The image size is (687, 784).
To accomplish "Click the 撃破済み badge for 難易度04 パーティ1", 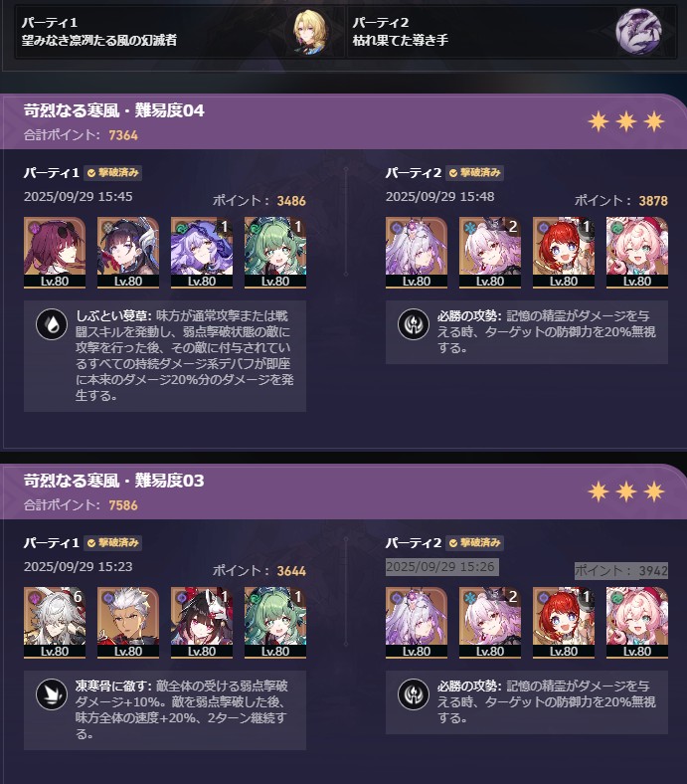I will [113, 173].
